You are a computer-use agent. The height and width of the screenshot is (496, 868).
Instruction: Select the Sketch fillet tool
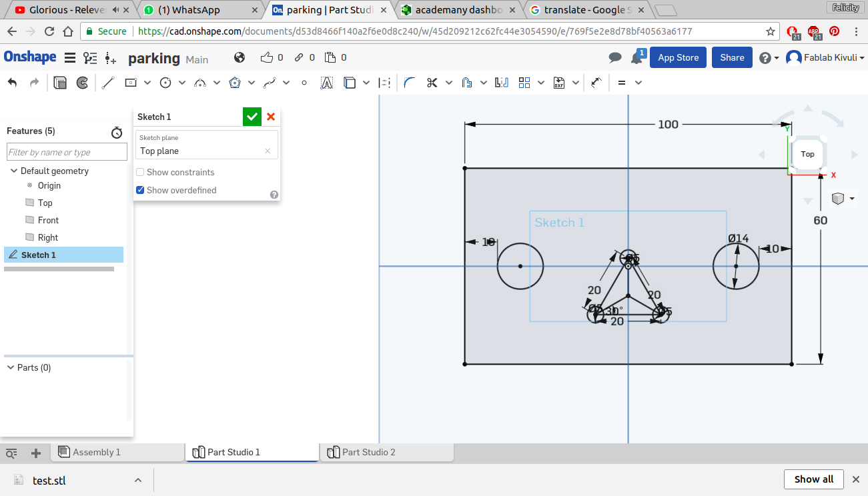(410, 83)
